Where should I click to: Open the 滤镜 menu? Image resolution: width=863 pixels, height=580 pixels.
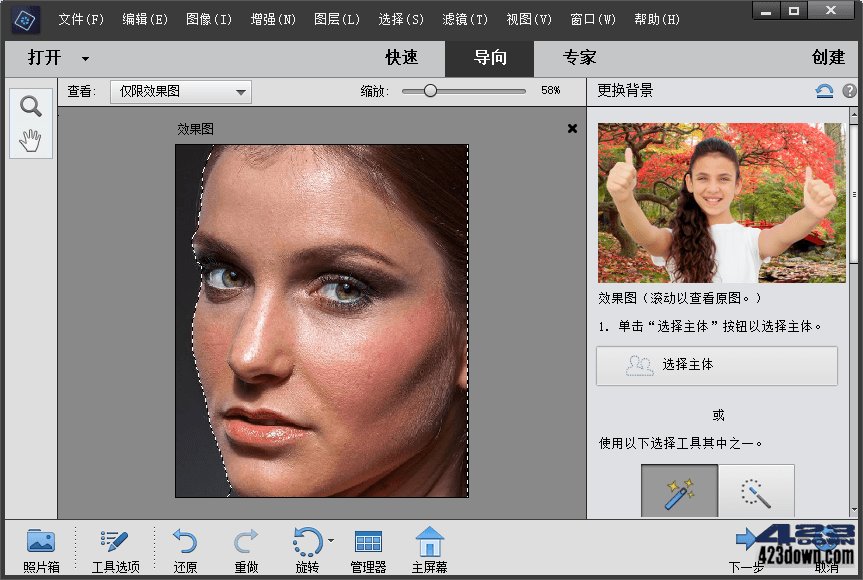pyautogui.click(x=465, y=19)
